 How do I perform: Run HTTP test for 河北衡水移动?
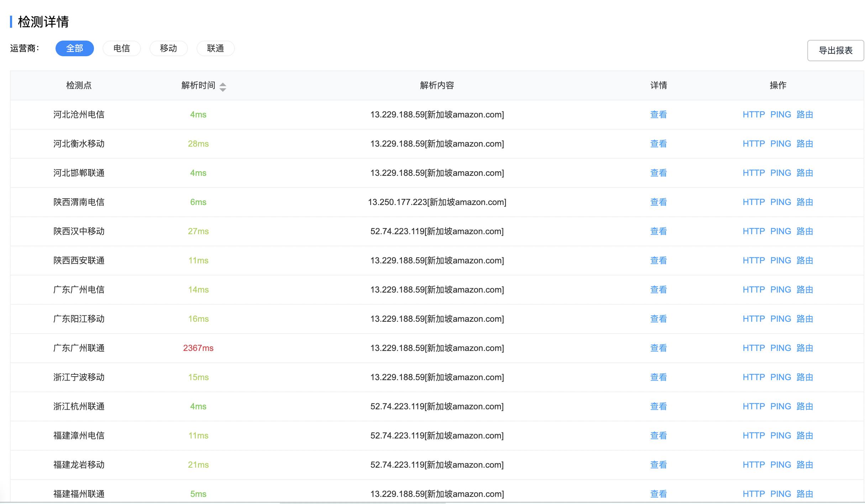coord(754,144)
